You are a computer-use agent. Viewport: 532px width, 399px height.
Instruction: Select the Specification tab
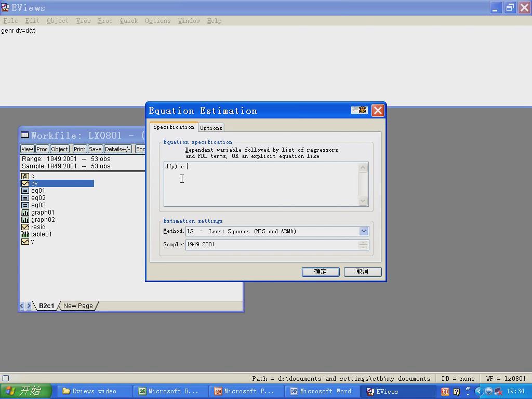[x=174, y=127]
